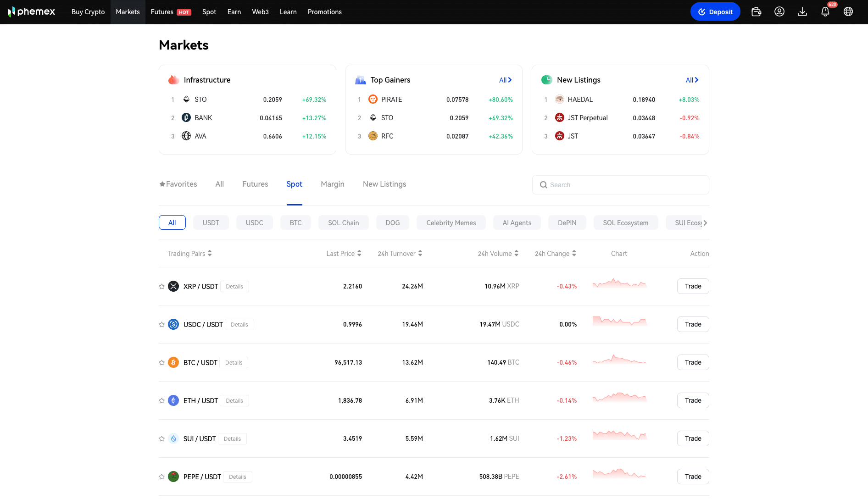Open the wallet icon in header
The width and height of the screenshot is (868, 499).
coord(757,12)
